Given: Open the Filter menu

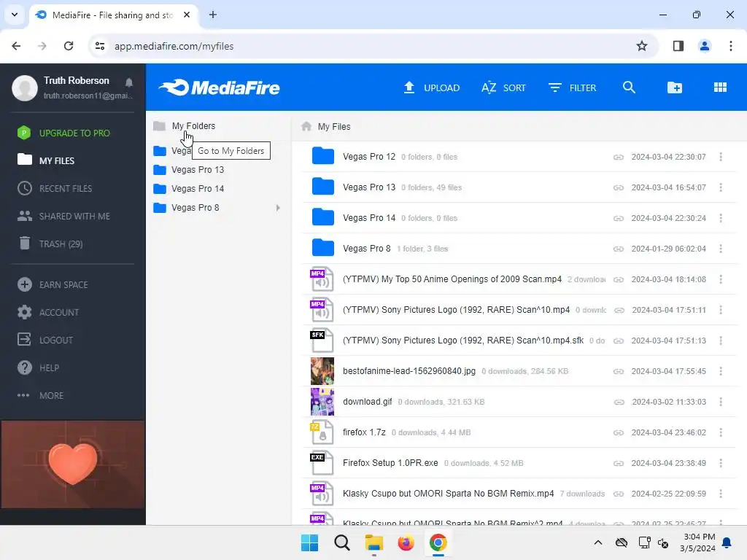Looking at the screenshot, I should 572,87.
